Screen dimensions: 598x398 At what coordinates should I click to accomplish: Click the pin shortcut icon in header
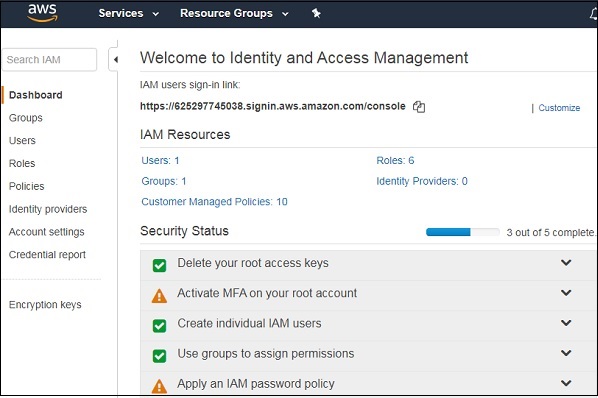point(316,13)
